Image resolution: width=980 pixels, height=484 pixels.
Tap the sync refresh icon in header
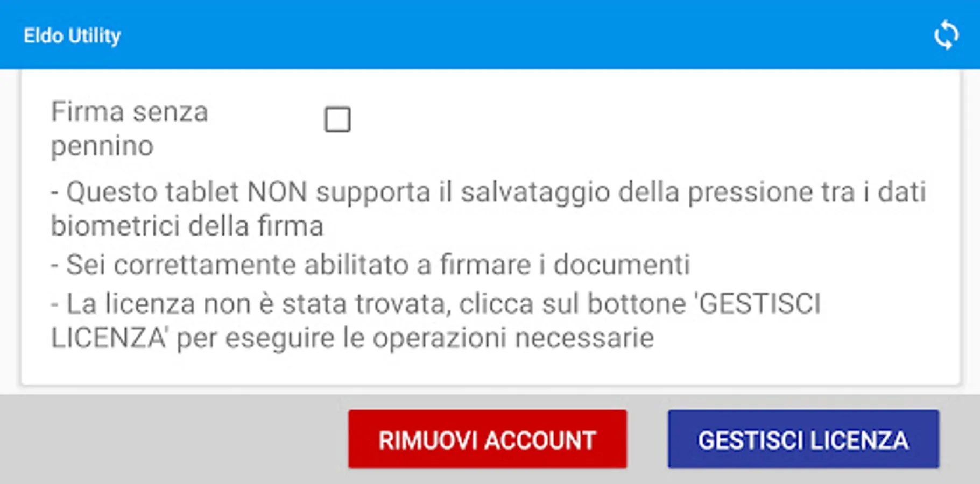tap(946, 35)
